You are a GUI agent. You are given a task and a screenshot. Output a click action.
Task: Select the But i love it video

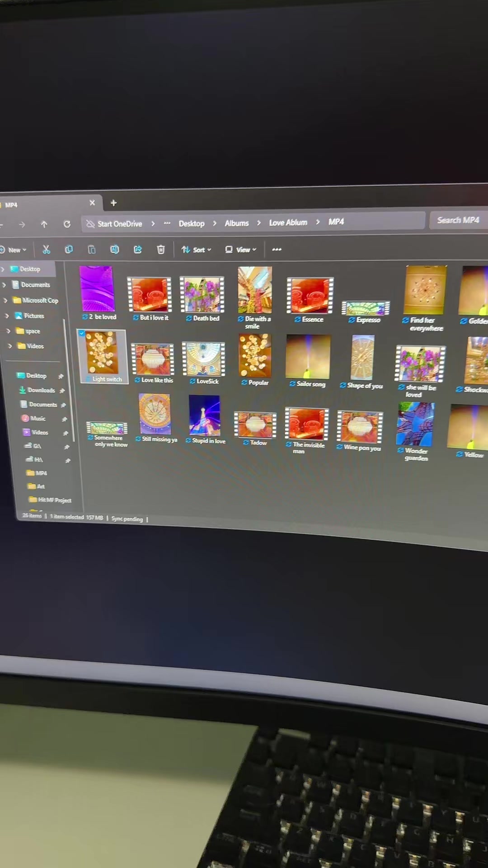(150, 298)
